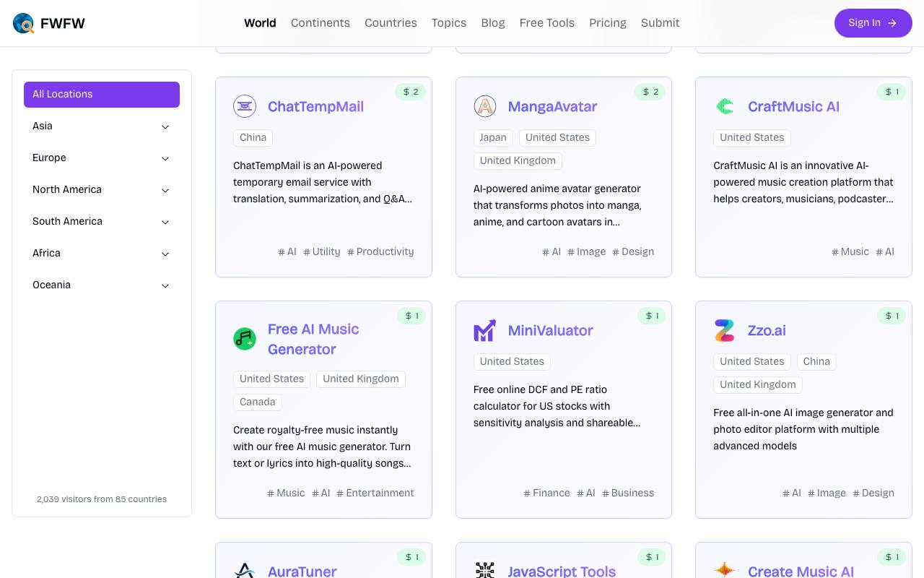Click the MangaAvatar logo icon
This screenshot has height=578, width=924.
click(x=485, y=106)
